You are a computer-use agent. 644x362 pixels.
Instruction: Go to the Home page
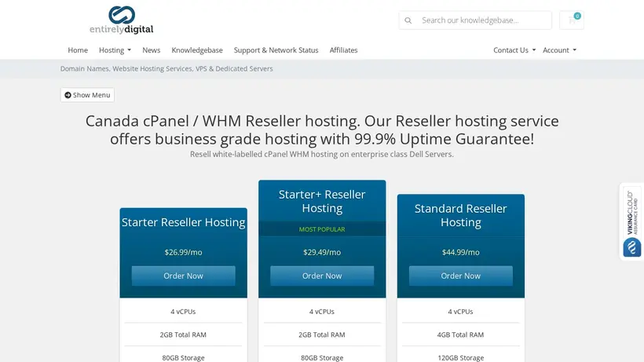pos(78,50)
